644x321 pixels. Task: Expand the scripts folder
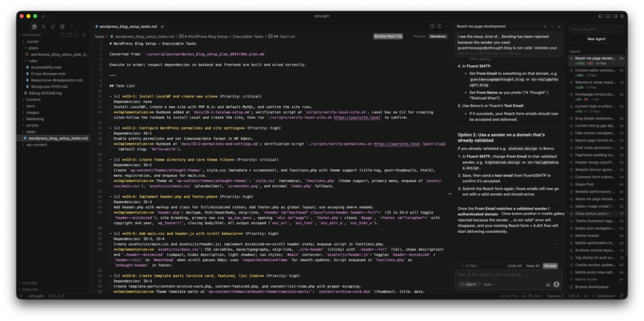[x=32, y=125]
